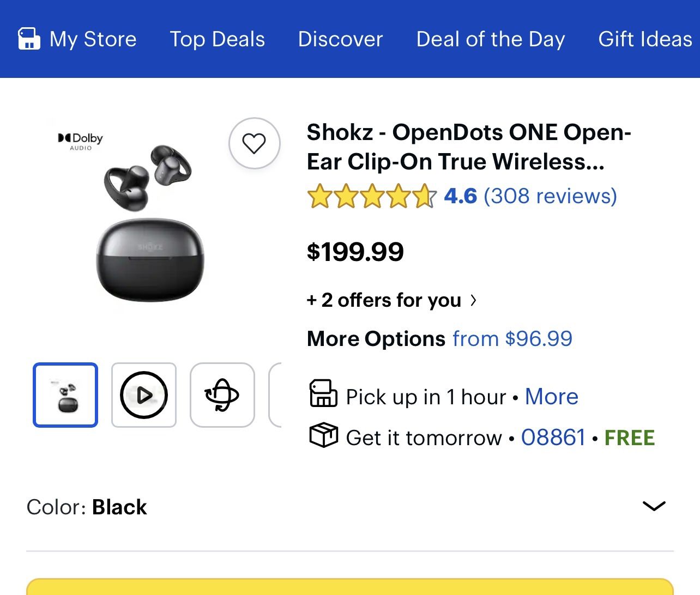Open Deal of the Day
Image resolution: width=700 pixels, height=595 pixels.
(490, 39)
